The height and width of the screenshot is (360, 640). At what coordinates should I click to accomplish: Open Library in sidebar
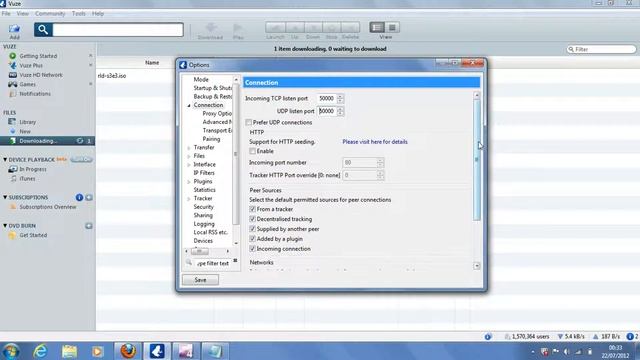point(27,122)
